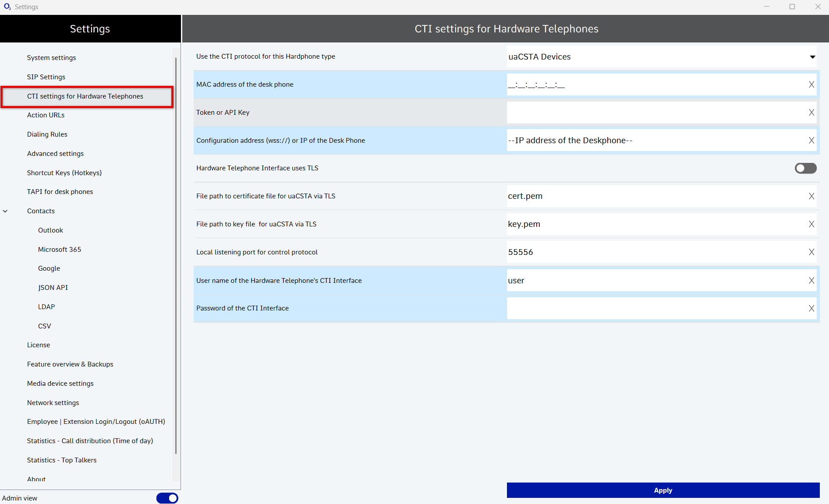Go to Dialing Rules settings
The height and width of the screenshot is (504, 829).
pyautogui.click(x=47, y=134)
